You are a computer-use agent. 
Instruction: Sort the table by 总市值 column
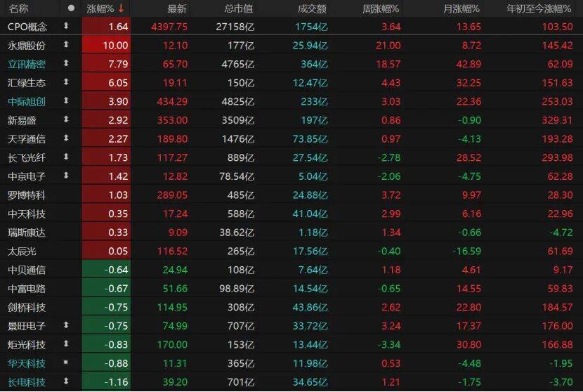pyautogui.click(x=239, y=8)
